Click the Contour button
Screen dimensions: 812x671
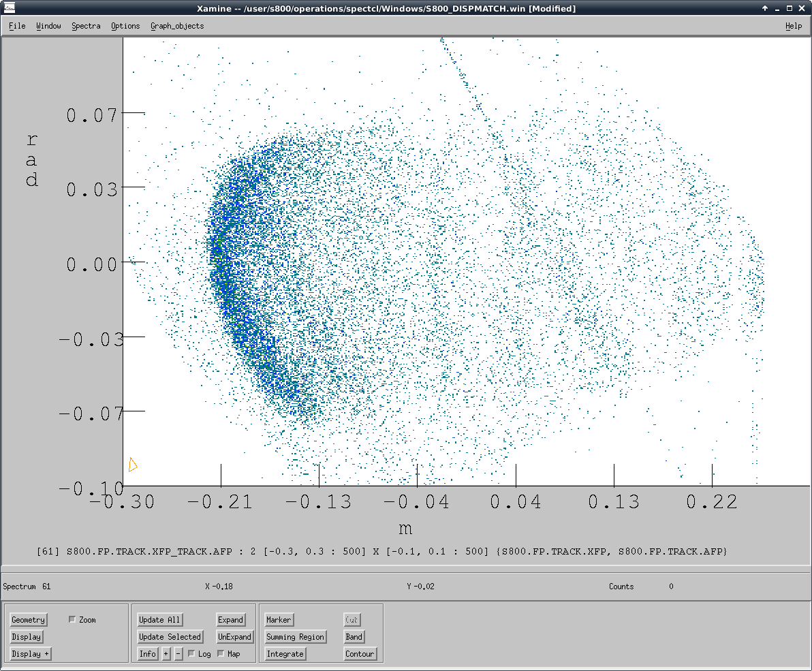click(359, 654)
